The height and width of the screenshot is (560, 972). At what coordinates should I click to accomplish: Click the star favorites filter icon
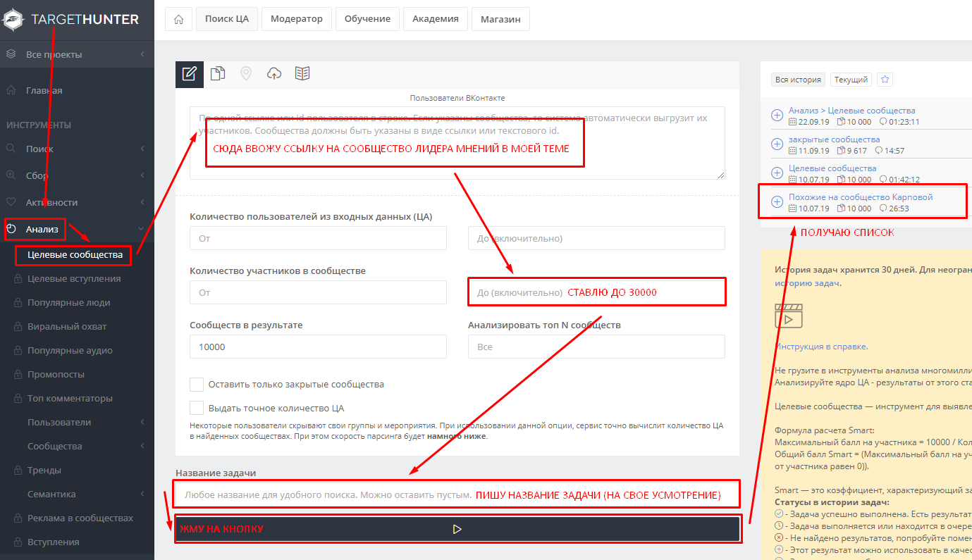tap(885, 80)
